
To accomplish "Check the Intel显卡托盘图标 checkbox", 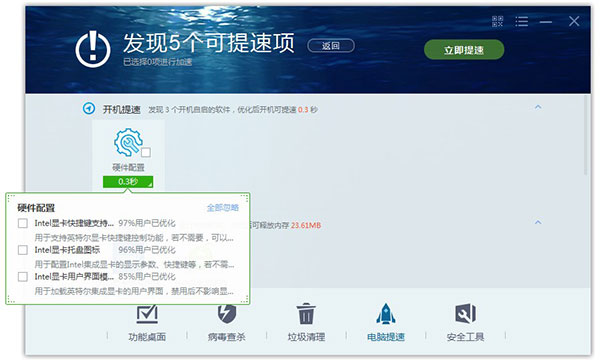I will pos(23,250).
